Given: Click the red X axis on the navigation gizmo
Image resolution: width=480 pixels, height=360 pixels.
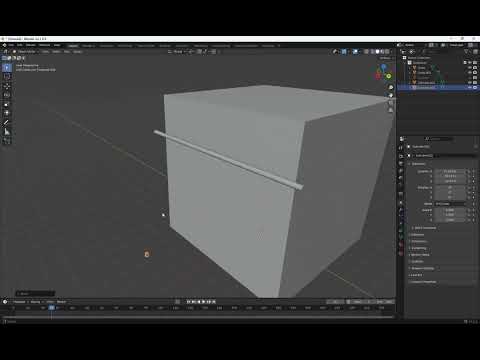Looking at the screenshot, I should [378, 76].
